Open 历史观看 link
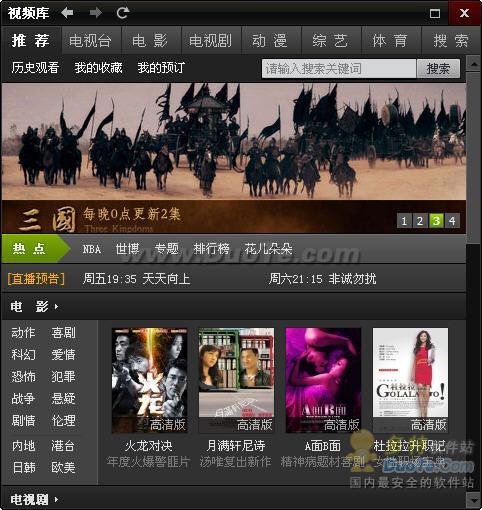The height and width of the screenshot is (510, 482). pyautogui.click(x=35, y=68)
